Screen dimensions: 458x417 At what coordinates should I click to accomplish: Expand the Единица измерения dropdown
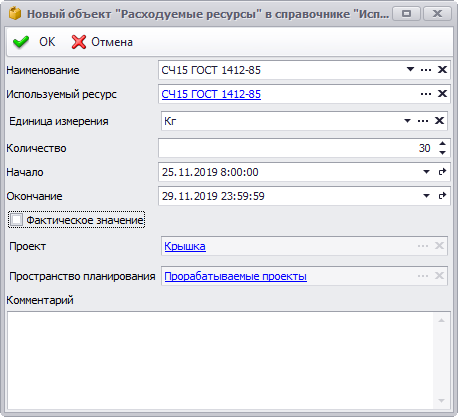tap(407, 121)
